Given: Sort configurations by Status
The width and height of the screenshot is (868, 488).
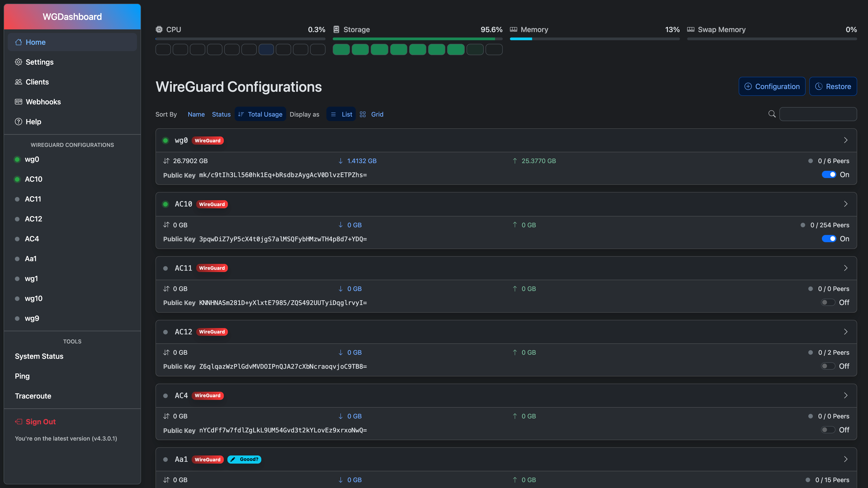Looking at the screenshot, I should pyautogui.click(x=221, y=114).
